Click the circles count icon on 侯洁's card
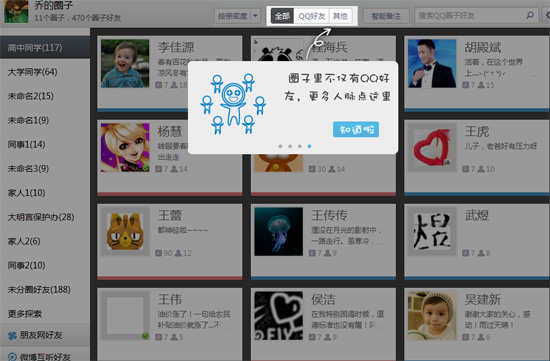550x361 pixels. (312, 337)
